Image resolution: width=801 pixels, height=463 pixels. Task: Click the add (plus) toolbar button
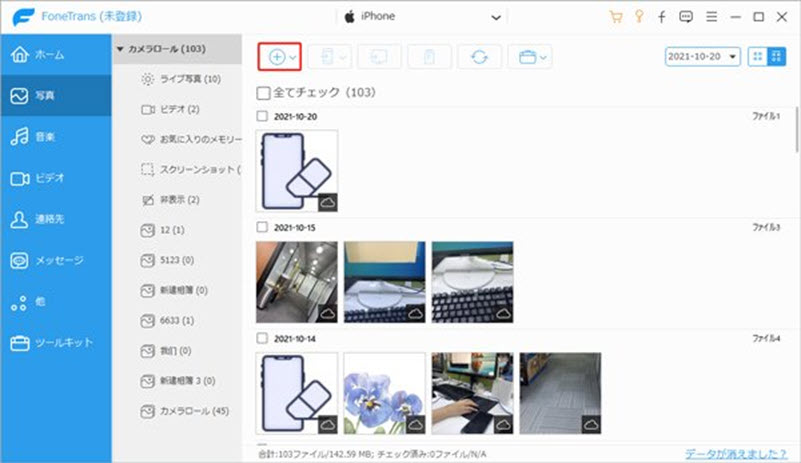pyautogui.click(x=277, y=57)
